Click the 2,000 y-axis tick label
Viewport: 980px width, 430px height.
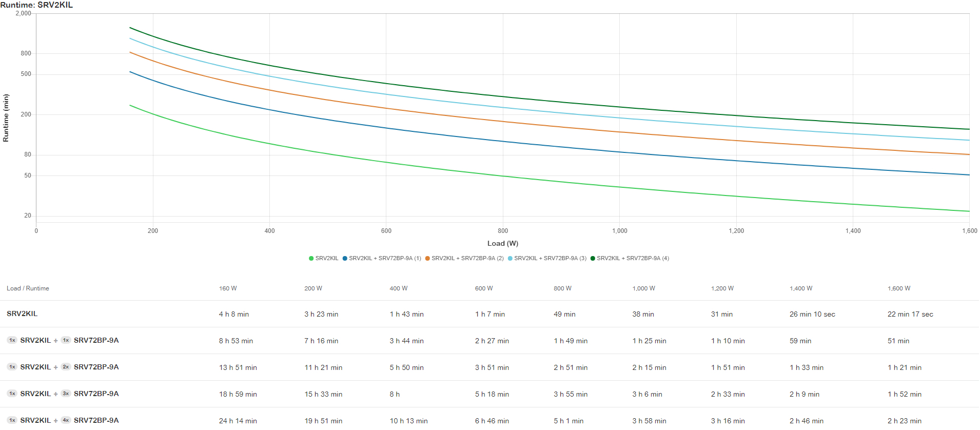click(23, 13)
